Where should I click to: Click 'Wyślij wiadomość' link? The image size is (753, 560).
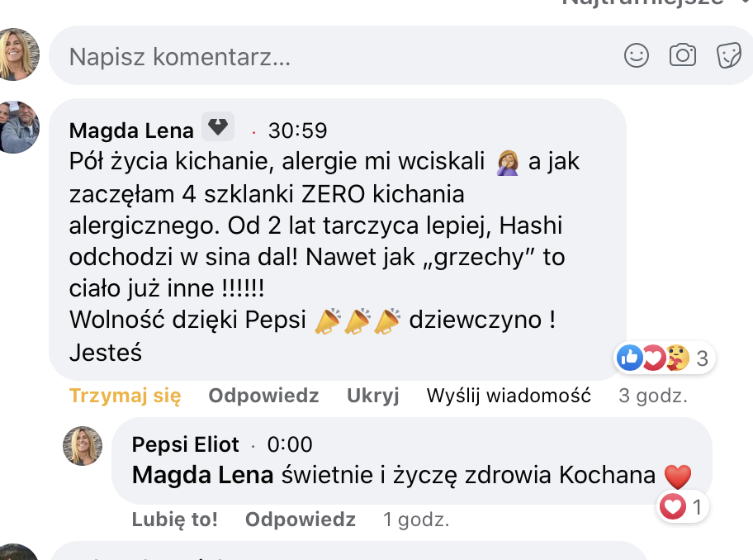(509, 396)
